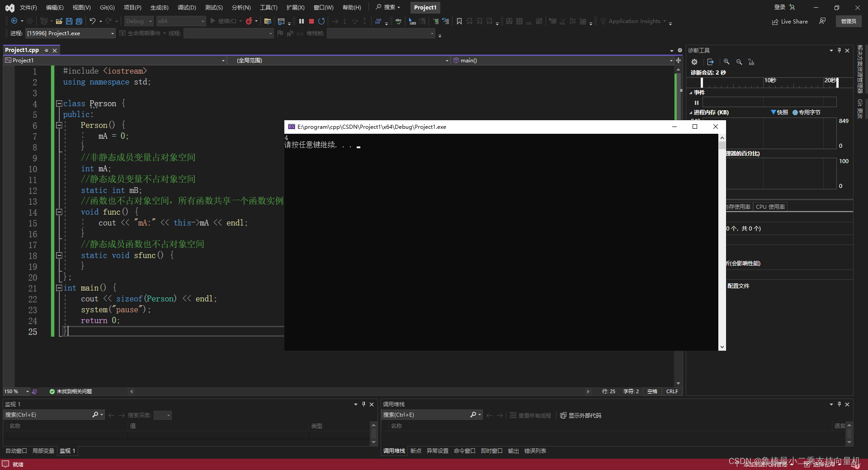This screenshot has width=868, height=470.
Task: Collapse the class Person code block
Action: click(x=59, y=103)
